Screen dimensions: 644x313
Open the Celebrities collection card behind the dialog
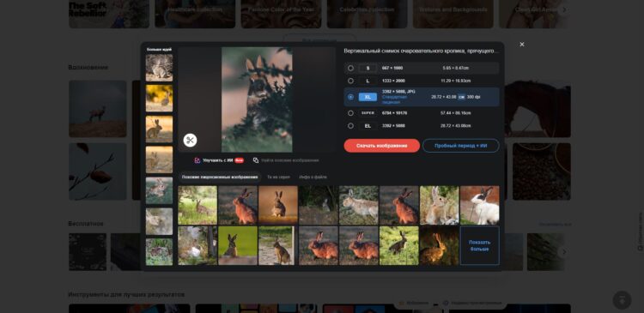[368, 14]
